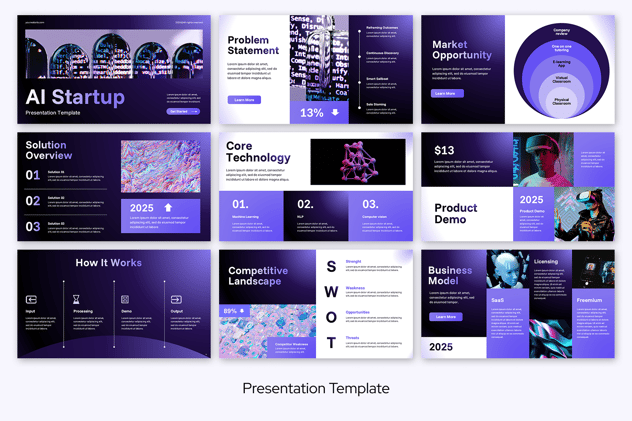632x421 pixels.
Task: Click the Freemium label on Business Model slide
Action: [589, 300]
